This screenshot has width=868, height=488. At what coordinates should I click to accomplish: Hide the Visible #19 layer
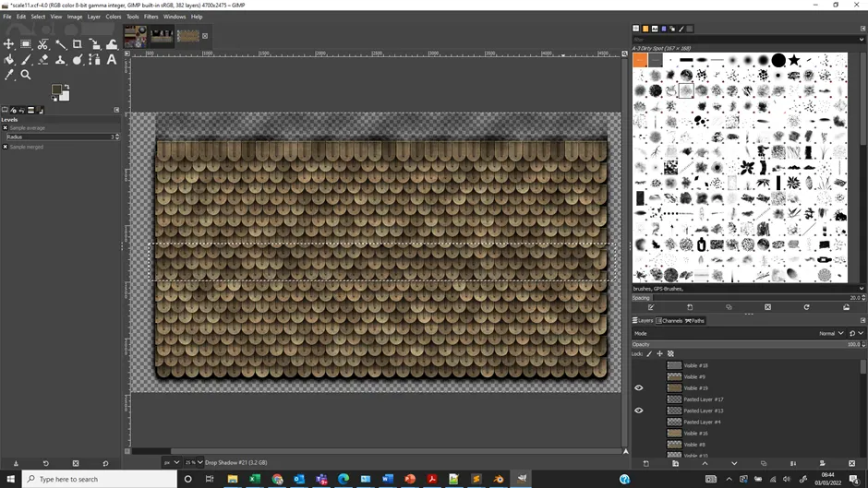point(638,387)
